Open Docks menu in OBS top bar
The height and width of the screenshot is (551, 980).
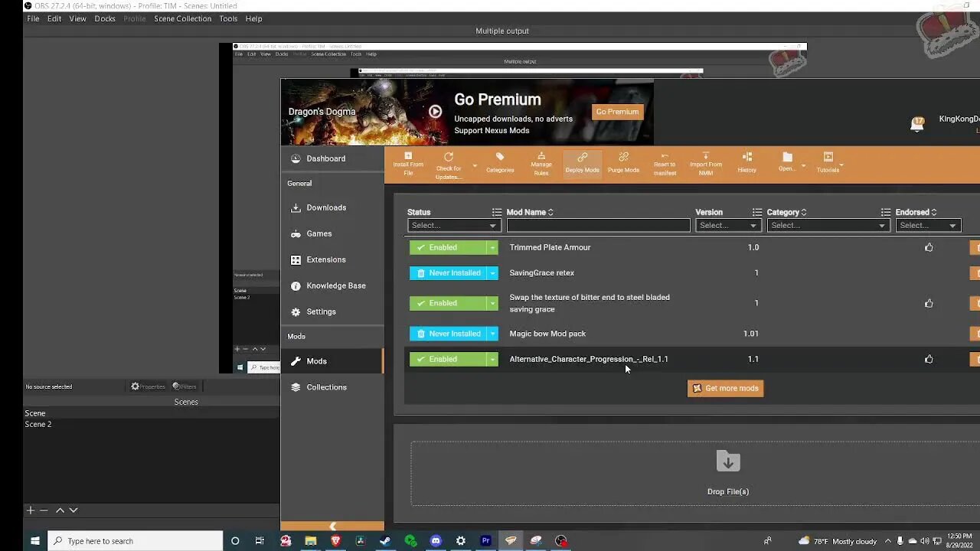tap(105, 18)
